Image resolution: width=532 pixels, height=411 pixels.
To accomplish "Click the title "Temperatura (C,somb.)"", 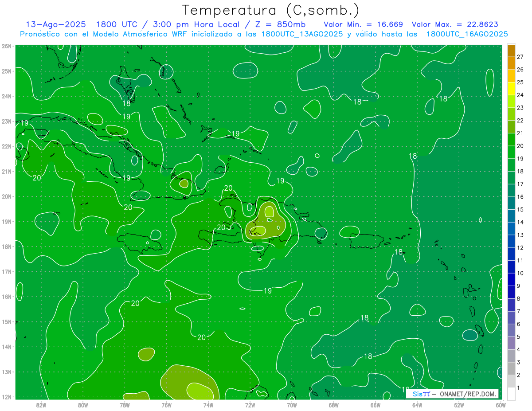I will pyautogui.click(x=270, y=10).
